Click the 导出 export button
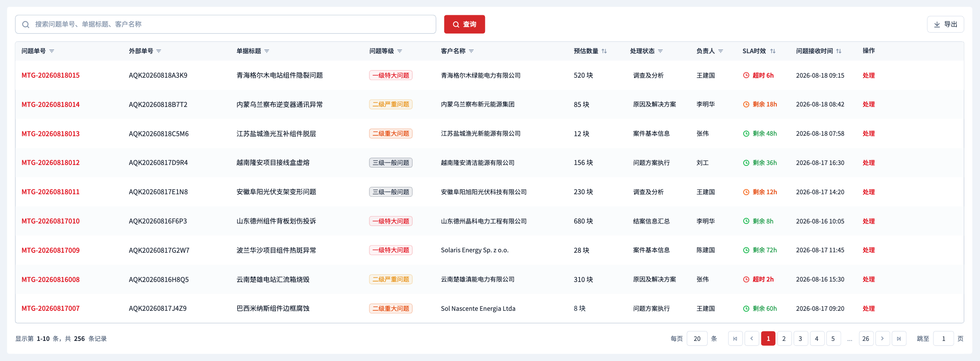 click(946, 24)
